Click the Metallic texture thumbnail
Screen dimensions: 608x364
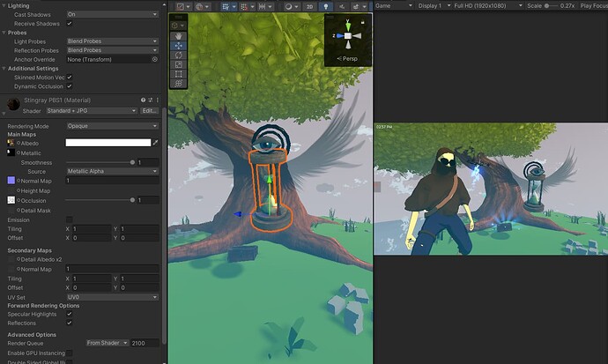(x=11, y=152)
